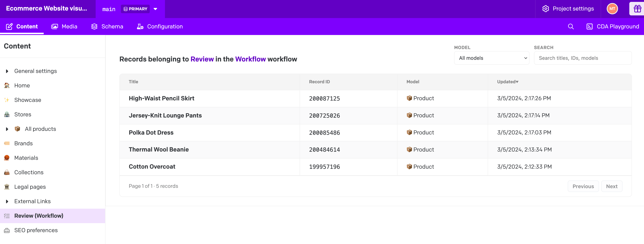644x244 pixels.
Task: Open the search magnifier icon
Action: (x=571, y=27)
